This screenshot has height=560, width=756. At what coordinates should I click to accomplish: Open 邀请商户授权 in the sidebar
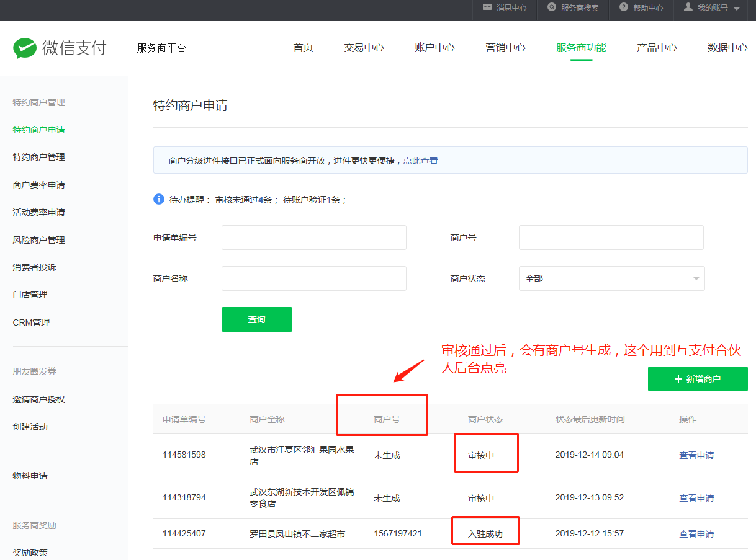click(x=38, y=399)
